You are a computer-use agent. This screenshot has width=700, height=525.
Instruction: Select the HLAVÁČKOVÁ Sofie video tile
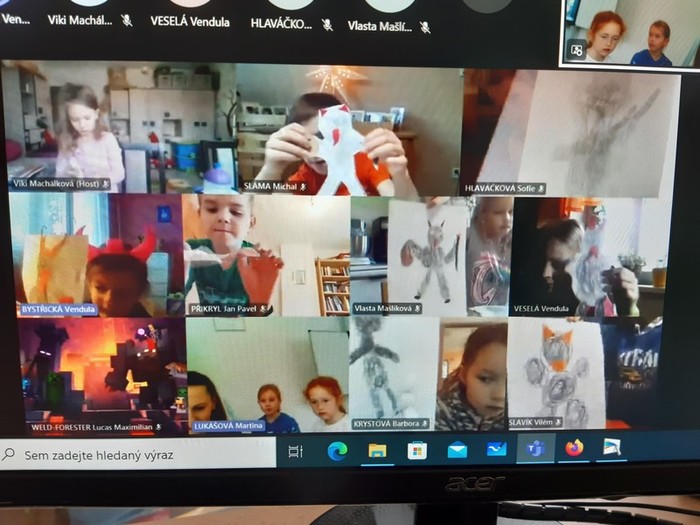coord(573,133)
